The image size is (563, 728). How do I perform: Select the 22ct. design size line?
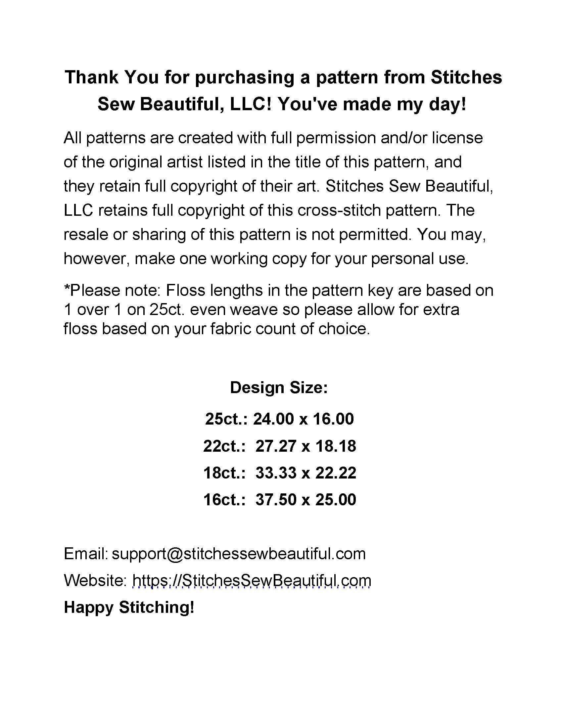click(x=279, y=446)
